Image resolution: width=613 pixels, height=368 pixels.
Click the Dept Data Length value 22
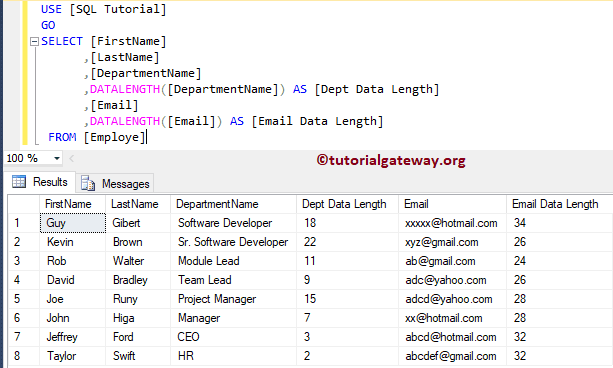(348, 242)
